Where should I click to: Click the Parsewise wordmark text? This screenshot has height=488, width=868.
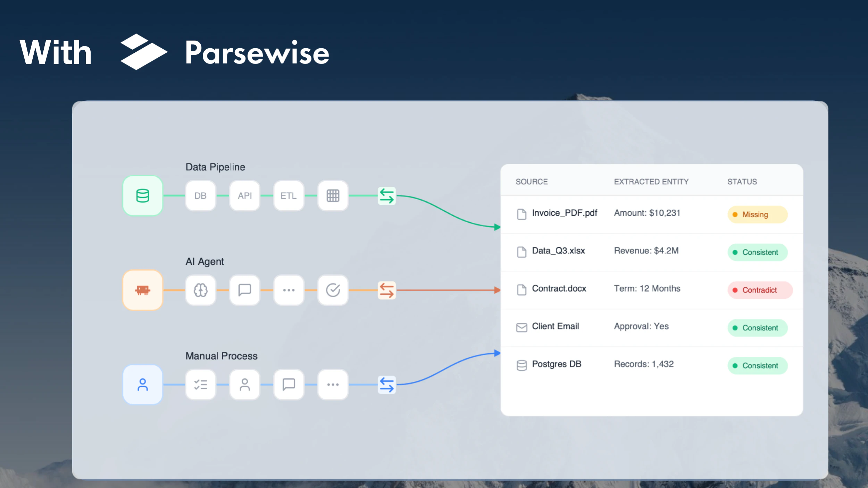(257, 52)
